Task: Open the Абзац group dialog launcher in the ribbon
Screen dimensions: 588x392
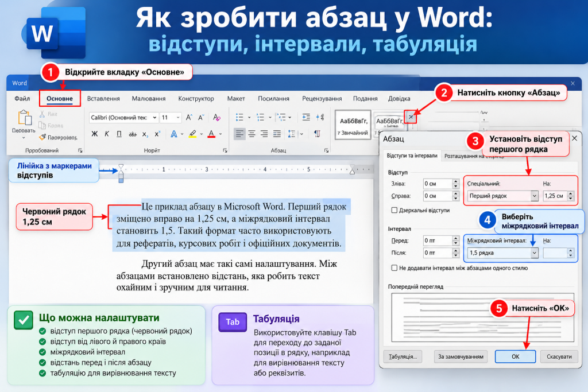Action: [x=326, y=150]
